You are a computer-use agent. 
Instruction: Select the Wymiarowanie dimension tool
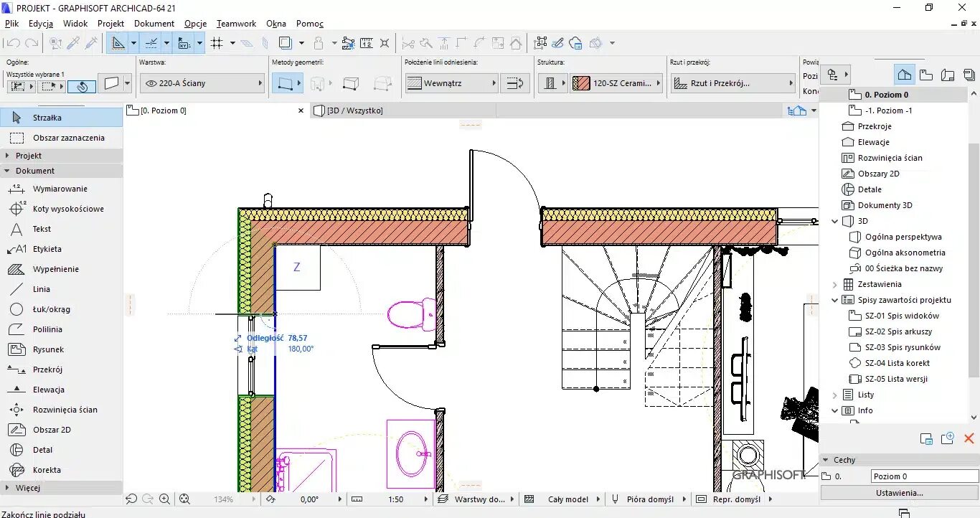(61, 189)
